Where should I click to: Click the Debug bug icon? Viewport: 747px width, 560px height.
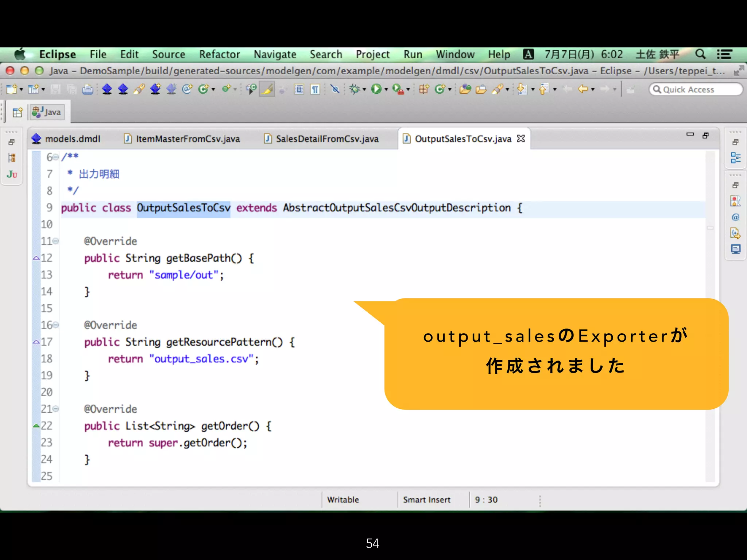pos(354,89)
